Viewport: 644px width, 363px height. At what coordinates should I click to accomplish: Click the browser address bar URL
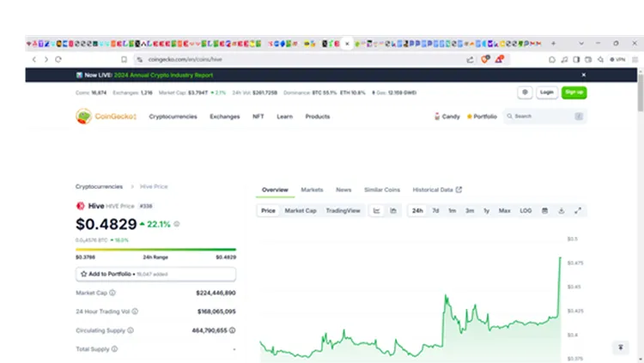click(185, 59)
